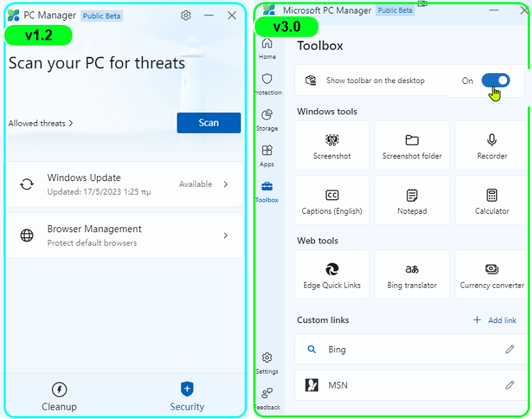Click Public Beta badge in Microsoft PC Manager
Viewport: 532px width, 419px height.
click(395, 11)
